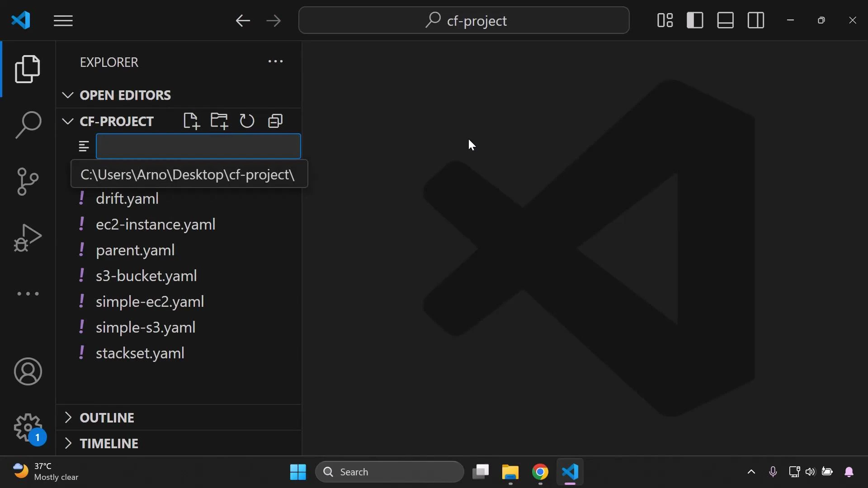Toggle the bottom panel visibility

click(725, 20)
